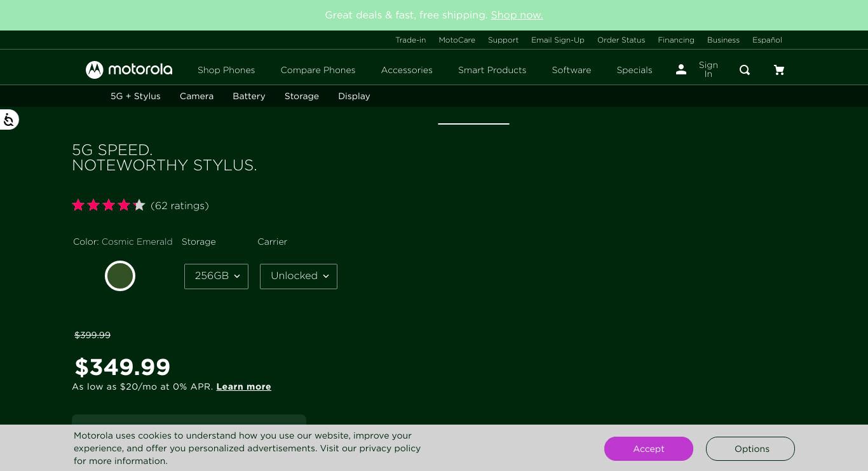Click the crossed-out $399.99 price
The width and height of the screenshot is (868, 471).
point(93,335)
